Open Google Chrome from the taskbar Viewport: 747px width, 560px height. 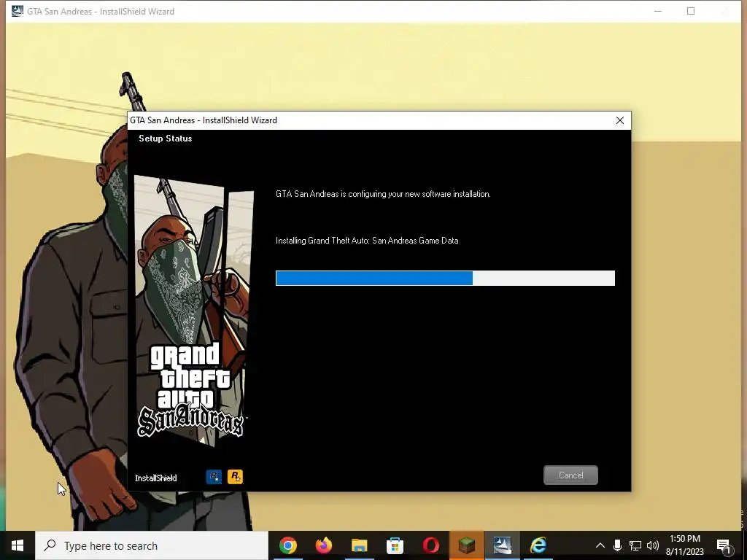[x=287, y=545]
